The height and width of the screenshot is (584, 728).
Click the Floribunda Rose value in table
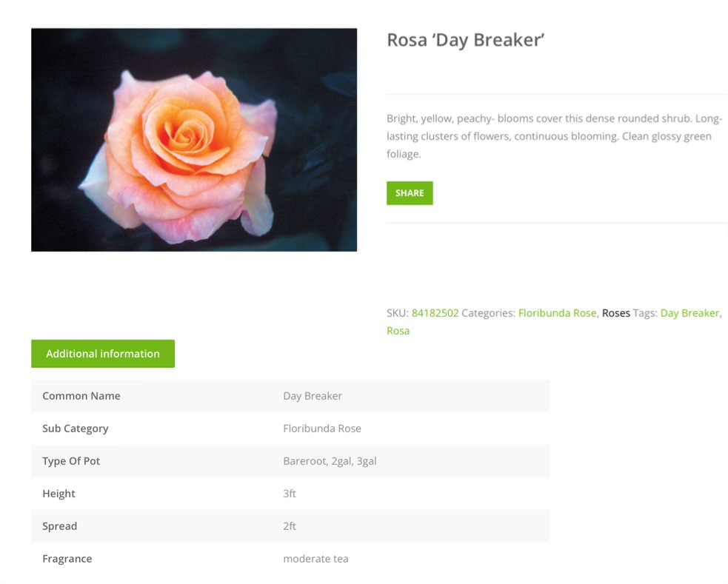(x=322, y=429)
